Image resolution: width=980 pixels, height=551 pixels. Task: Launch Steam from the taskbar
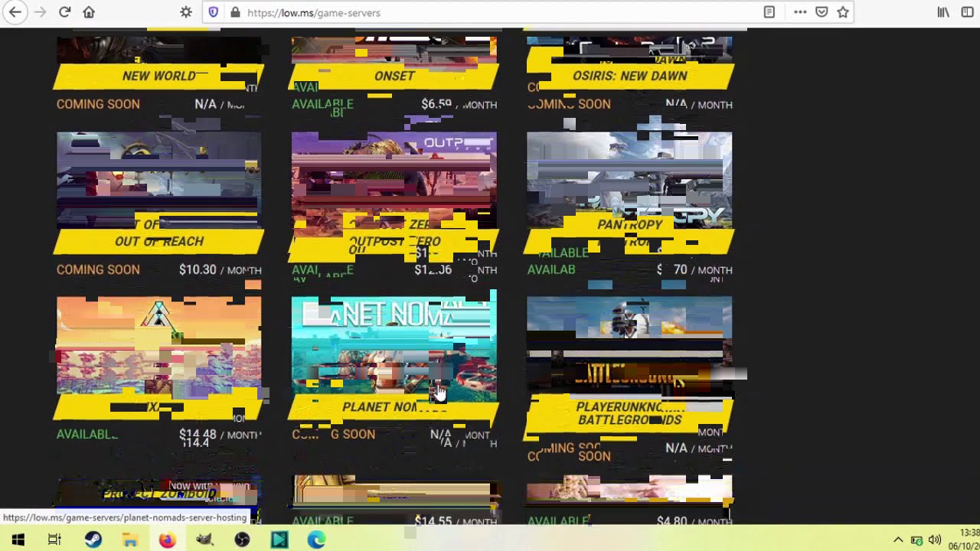tap(93, 540)
